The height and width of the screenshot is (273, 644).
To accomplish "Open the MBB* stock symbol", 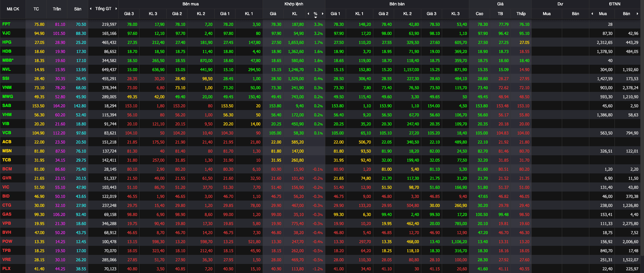I will click(x=8, y=60).
